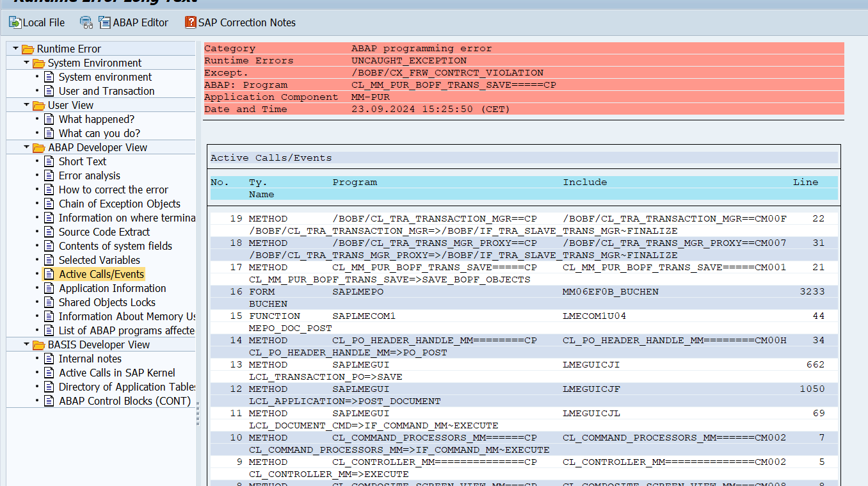Click the document icon beside Source Code Extract
This screenshot has width=868, height=486.
tap(49, 232)
